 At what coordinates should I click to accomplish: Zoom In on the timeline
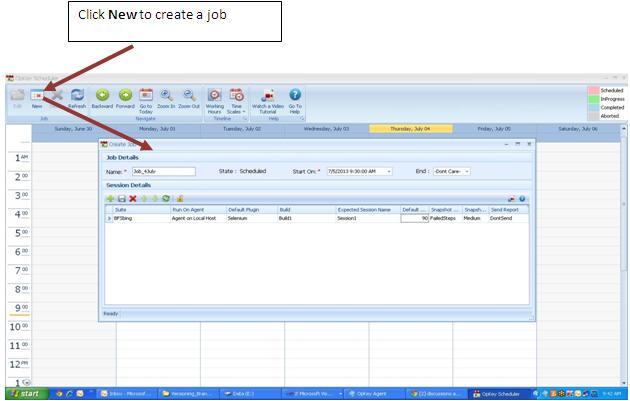coord(166,96)
